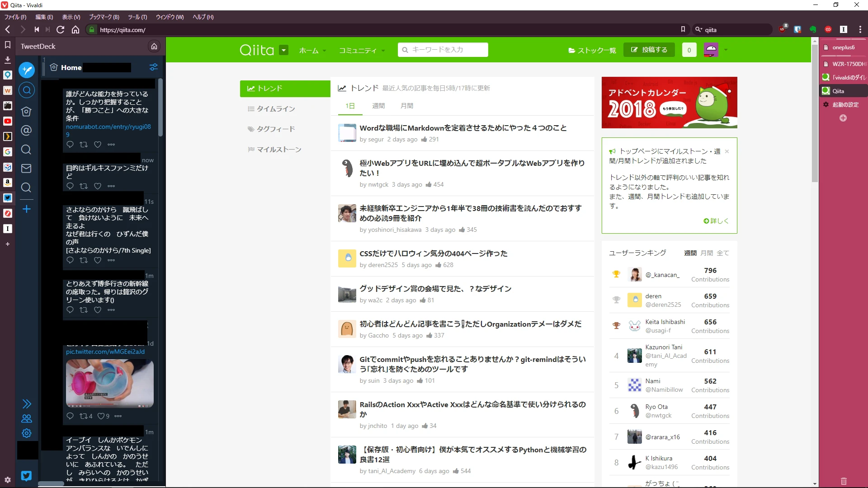This screenshot has height=488, width=868.
Task: Show 全て user ranking
Action: pyautogui.click(x=723, y=253)
